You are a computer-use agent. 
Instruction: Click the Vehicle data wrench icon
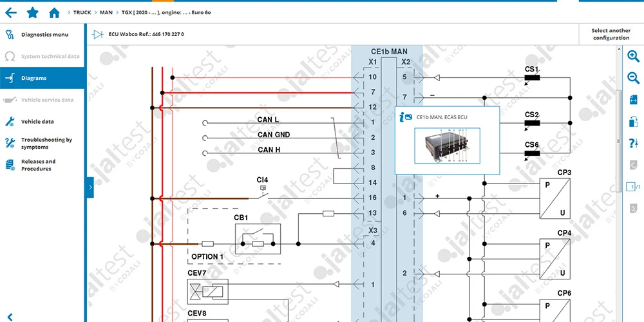pos(10,122)
